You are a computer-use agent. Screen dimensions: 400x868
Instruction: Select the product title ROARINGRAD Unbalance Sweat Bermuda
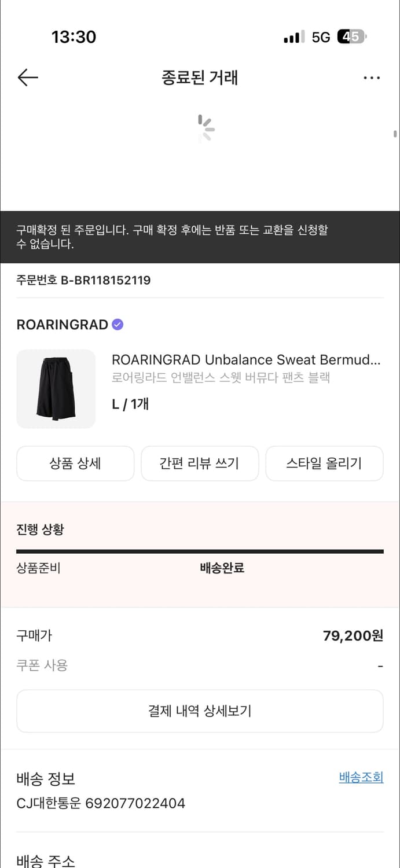click(x=245, y=359)
